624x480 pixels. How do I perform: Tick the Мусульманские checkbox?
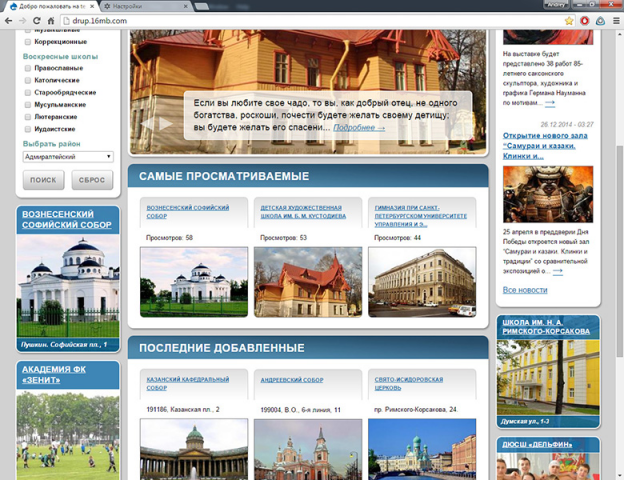(x=28, y=105)
